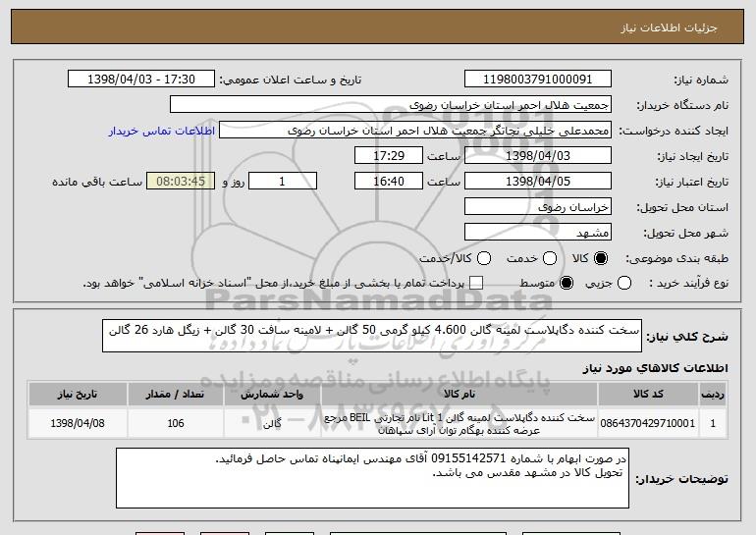Click the تاریخ نیاز column header
Screen dimensions: 756x535
[x=78, y=395]
